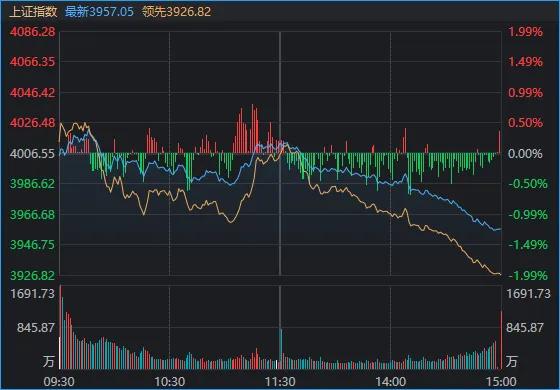The width and height of the screenshot is (560, 390).
Task: Select the 3926.82 price axis label
Action: [33, 276]
